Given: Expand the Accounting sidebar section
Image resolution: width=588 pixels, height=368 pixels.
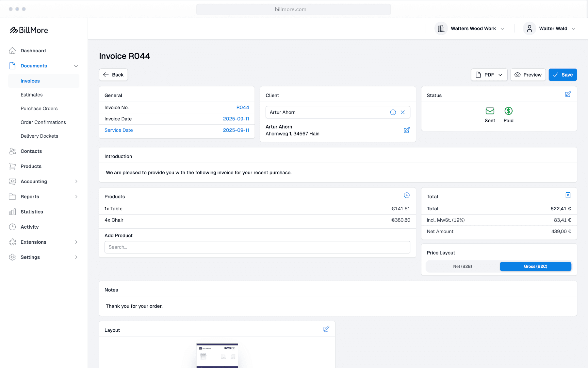Looking at the screenshot, I should (34, 181).
